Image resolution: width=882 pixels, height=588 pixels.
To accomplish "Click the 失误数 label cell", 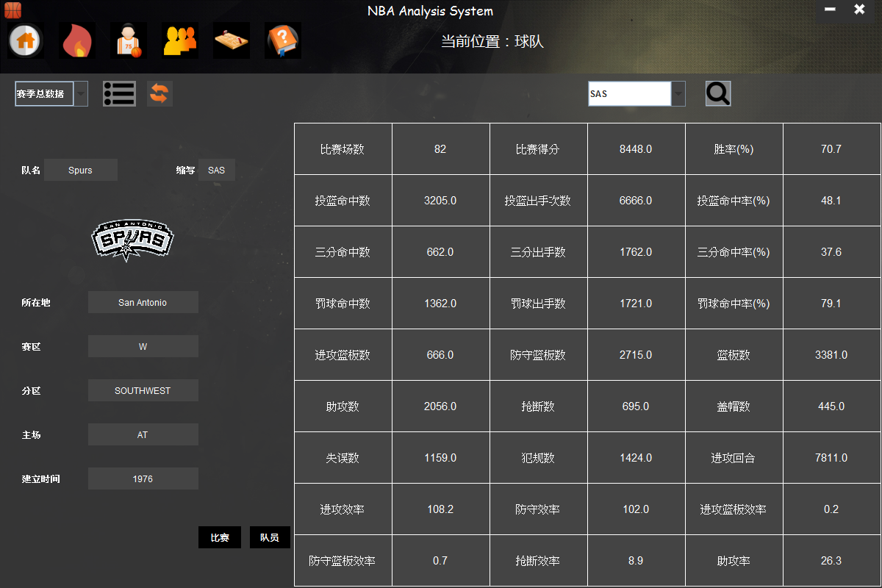I will coord(343,458).
